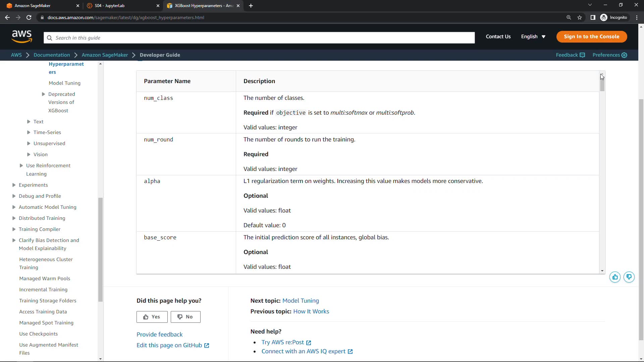Click browser reload icon
The width and height of the screenshot is (644, 362).
pyautogui.click(x=29, y=17)
